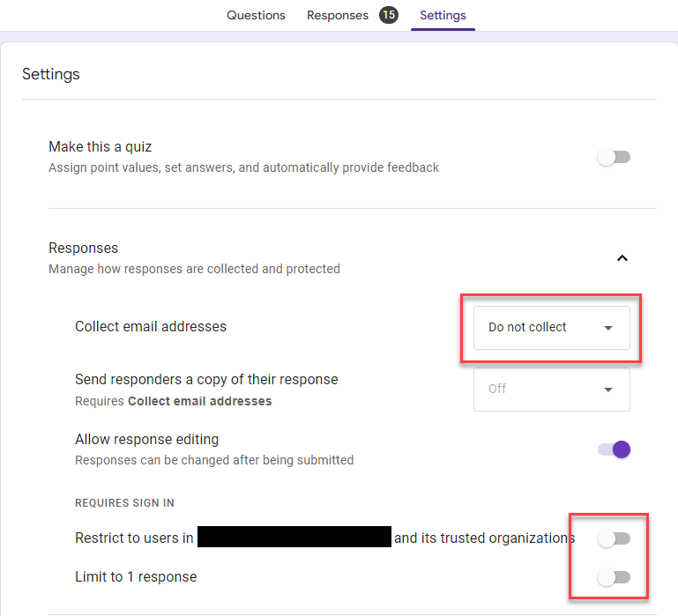Click Send responders a copy label text

tap(206, 380)
